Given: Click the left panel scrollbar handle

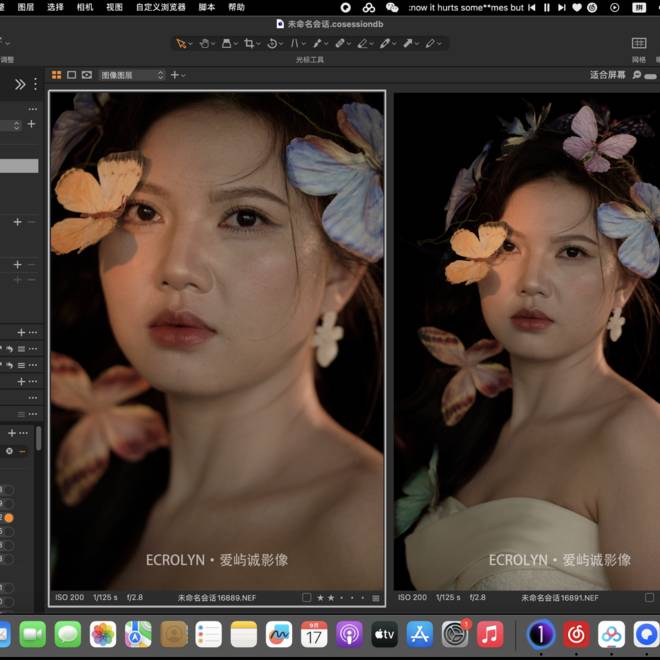Looking at the screenshot, I should click(x=38, y=439).
